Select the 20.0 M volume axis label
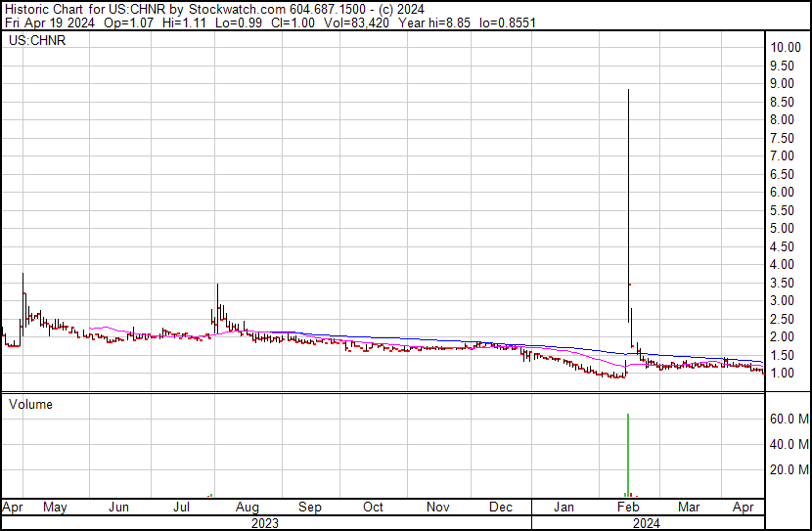Image resolution: width=812 pixels, height=531 pixels. tap(787, 469)
